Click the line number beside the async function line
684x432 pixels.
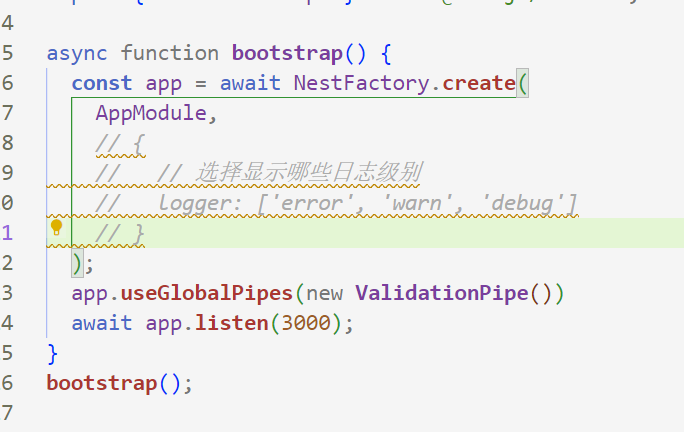(x=8, y=52)
